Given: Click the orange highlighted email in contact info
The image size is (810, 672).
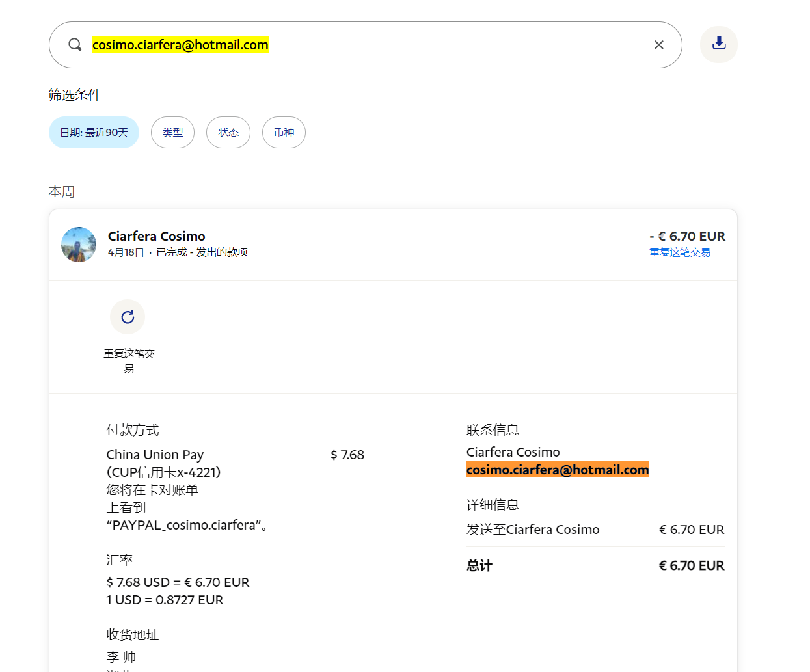Looking at the screenshot, I should click(557, 470).
